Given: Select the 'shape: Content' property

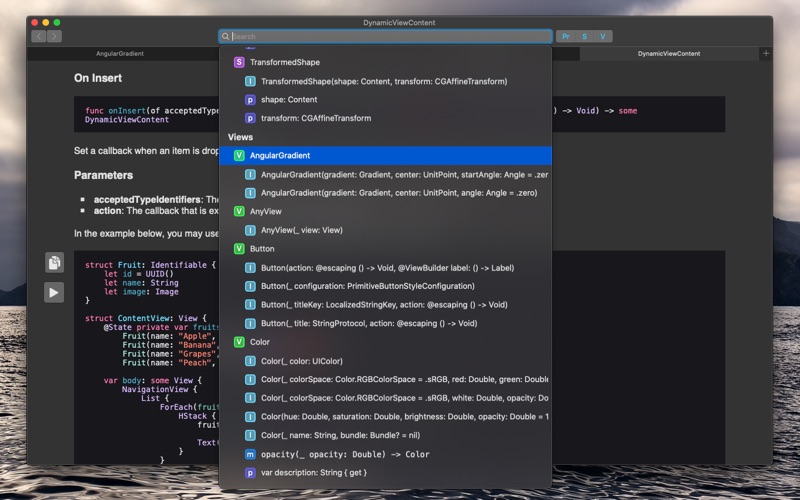Looking at the screenshot, I should 289,100.
